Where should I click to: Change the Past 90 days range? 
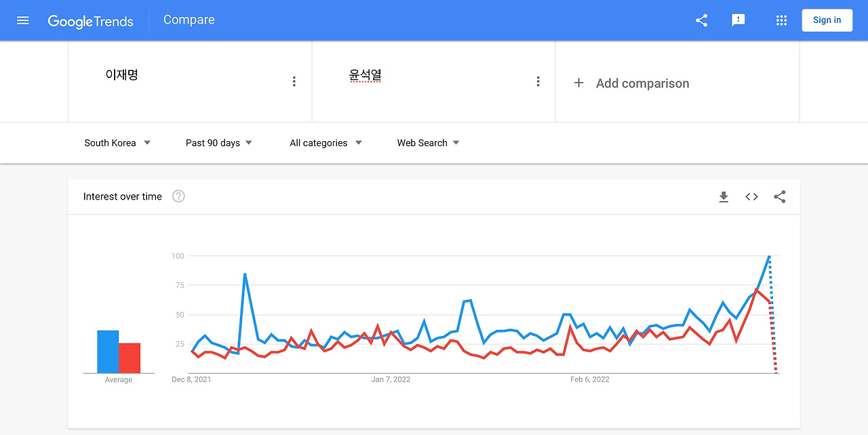click(219, 143)
